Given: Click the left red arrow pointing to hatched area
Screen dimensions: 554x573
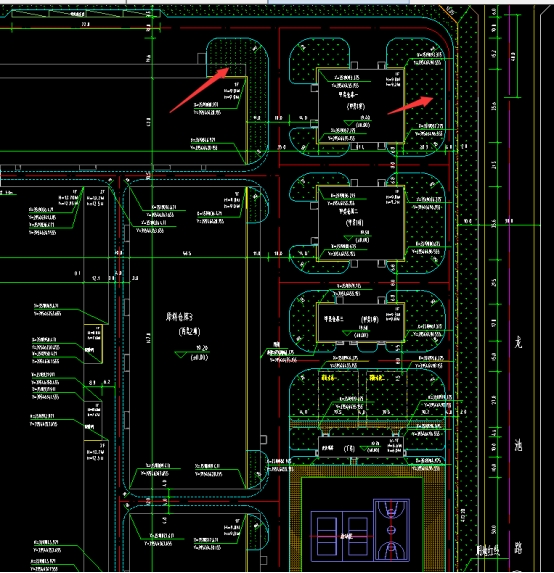Looking at the screenshot, I should click(199, 90).
